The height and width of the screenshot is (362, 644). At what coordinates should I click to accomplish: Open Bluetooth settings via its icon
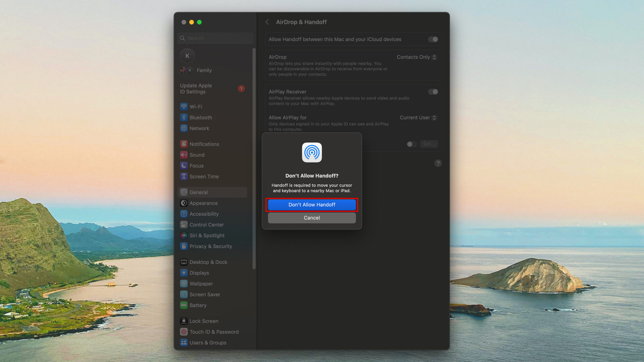coord(184,117)
